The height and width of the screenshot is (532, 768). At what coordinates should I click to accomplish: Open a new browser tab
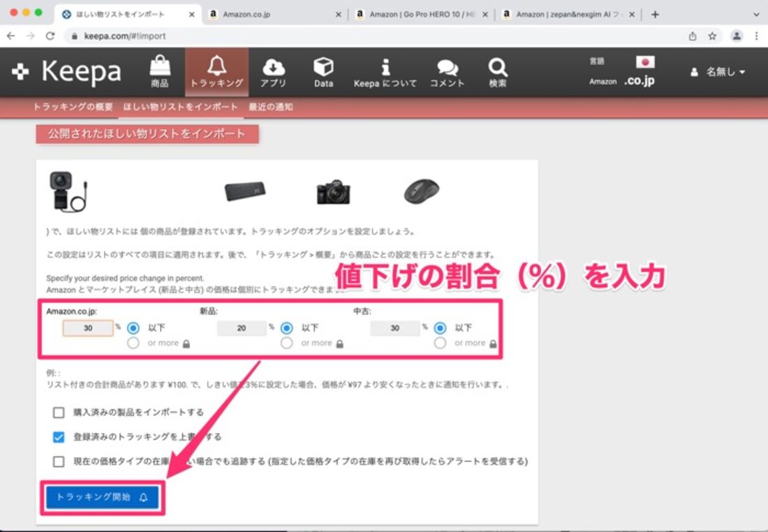(x=655, y=14)
